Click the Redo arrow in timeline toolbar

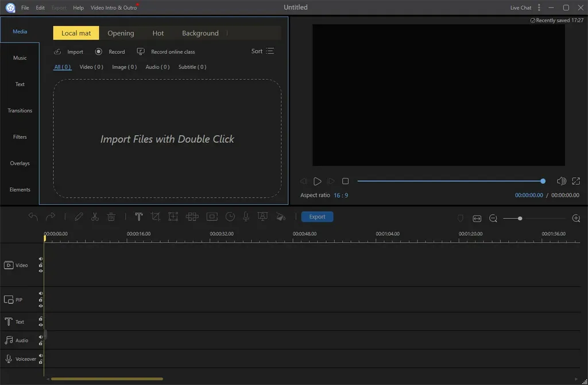tap(51, 217)
